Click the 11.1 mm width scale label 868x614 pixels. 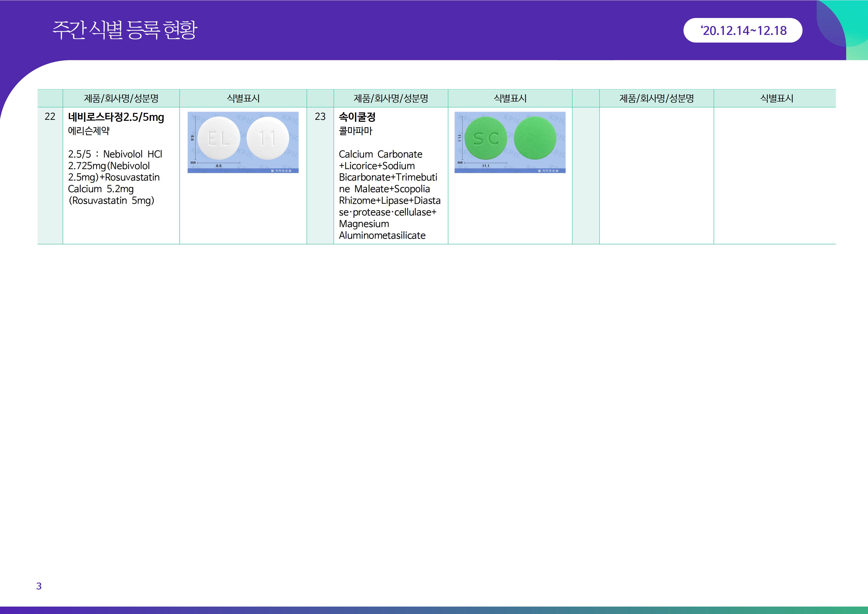coord(485,166)
